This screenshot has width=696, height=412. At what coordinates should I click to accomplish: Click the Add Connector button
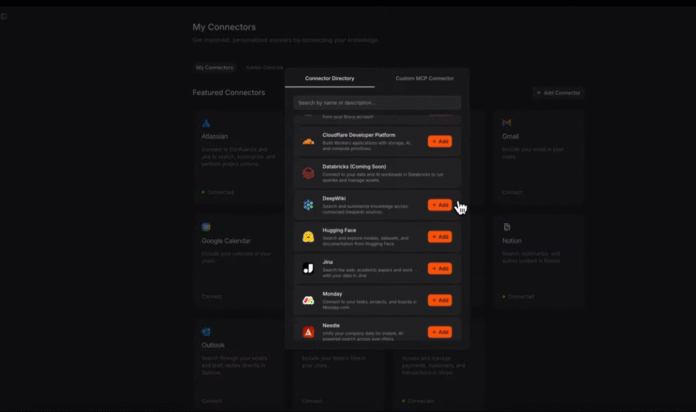[x=558, y=93]
